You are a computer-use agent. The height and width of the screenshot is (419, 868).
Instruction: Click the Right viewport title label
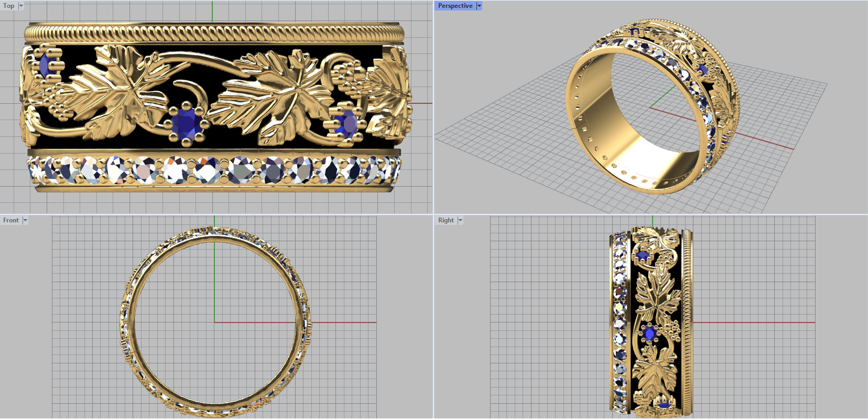[446, 220]
